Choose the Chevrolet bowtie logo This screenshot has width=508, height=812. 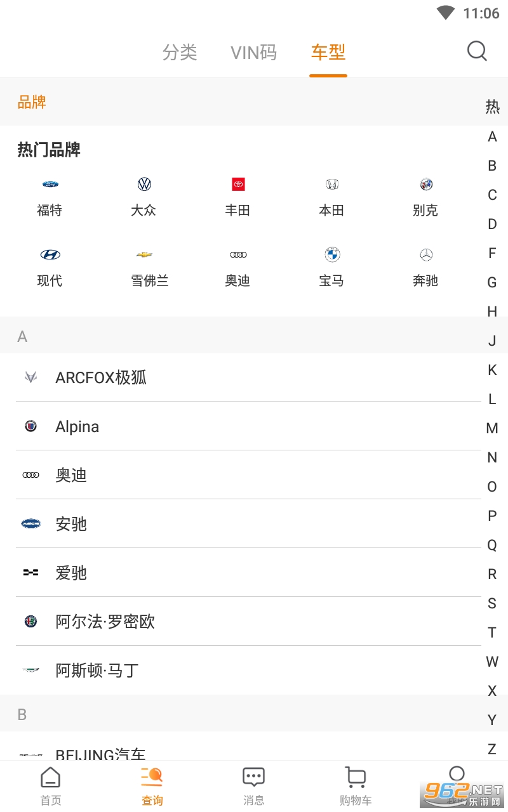coord(144,254)
